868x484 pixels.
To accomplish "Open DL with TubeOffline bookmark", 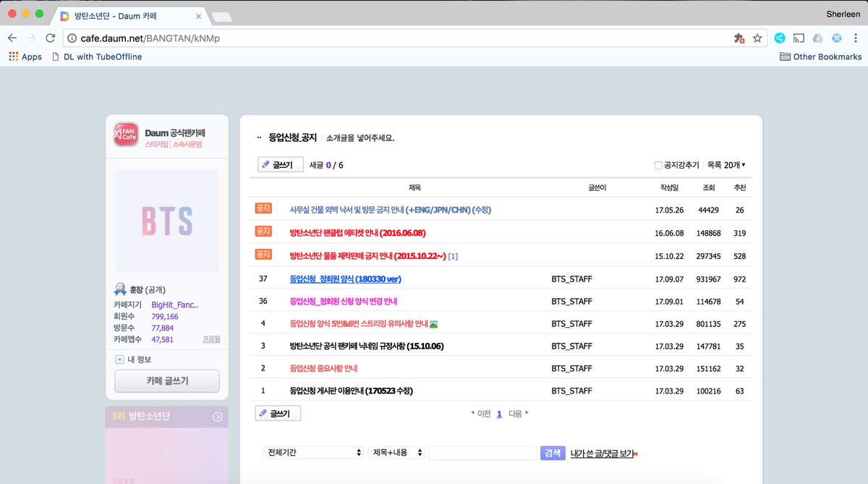I will (x=97, y=56).
